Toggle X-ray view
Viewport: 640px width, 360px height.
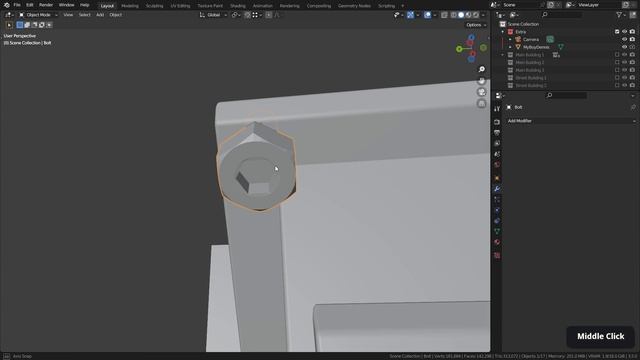click(444, 15)
